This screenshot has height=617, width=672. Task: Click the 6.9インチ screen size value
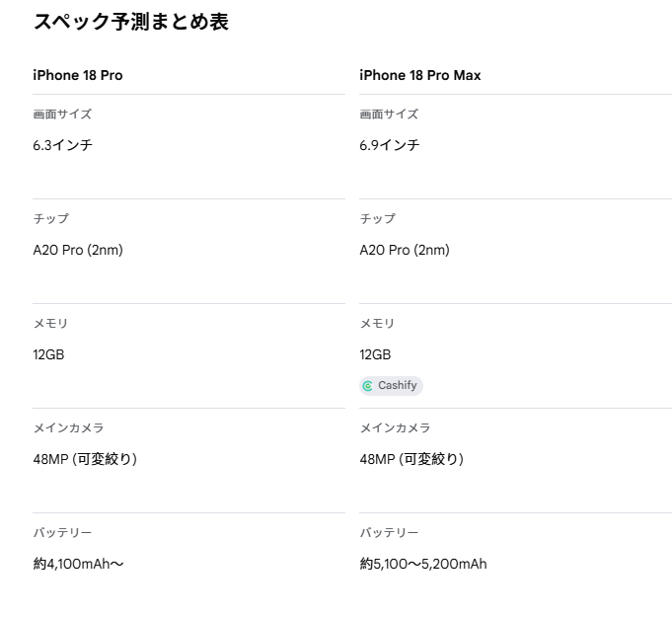click(390, 145)
